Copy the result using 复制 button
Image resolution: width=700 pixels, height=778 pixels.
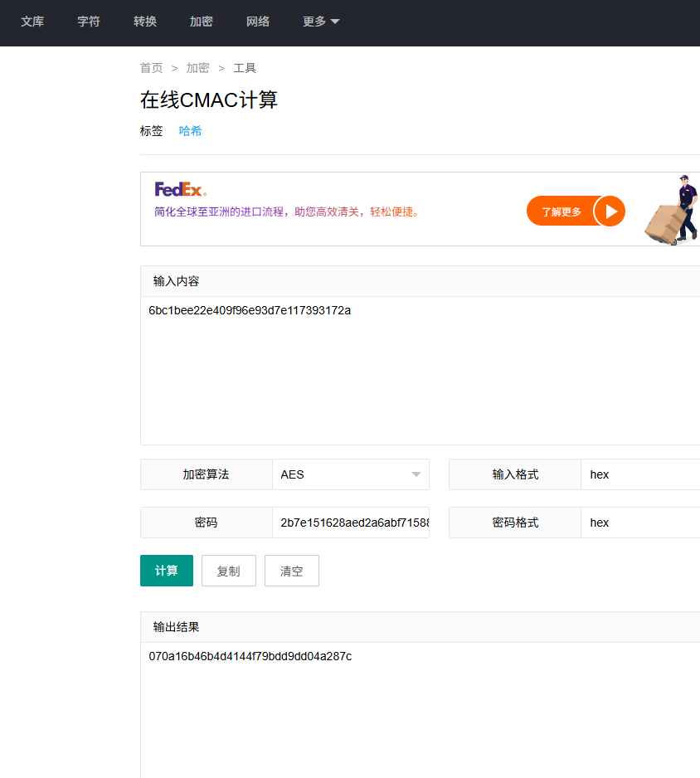click(228, 571)
